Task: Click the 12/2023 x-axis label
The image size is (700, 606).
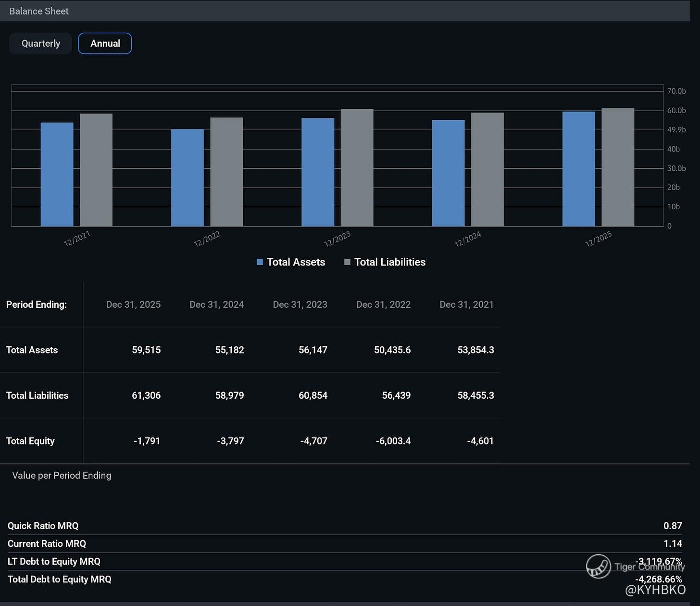Action: pos(337,239)
